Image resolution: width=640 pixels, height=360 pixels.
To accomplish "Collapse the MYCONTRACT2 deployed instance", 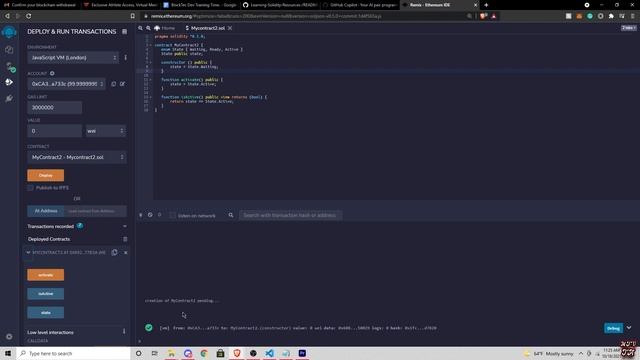I will coord(28,253).
